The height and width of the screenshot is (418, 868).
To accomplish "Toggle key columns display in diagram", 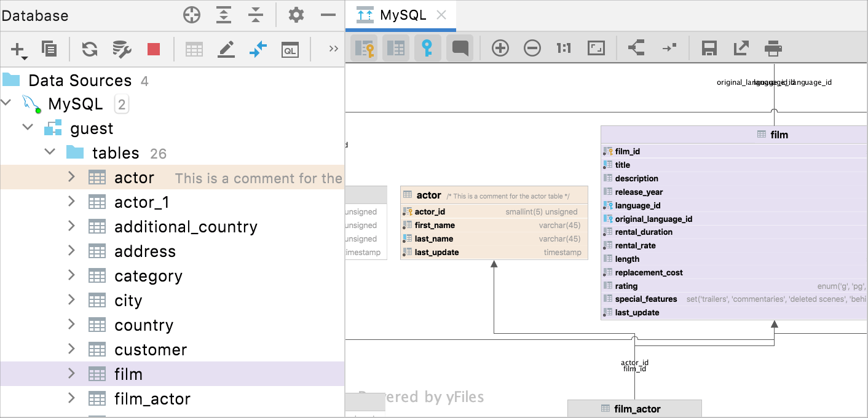I will [364, 47].
